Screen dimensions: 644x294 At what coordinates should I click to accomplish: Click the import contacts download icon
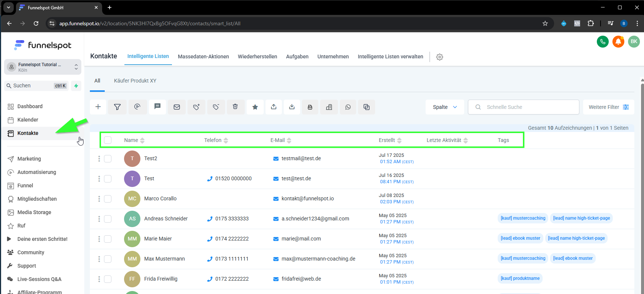click(x=292, y=107)
